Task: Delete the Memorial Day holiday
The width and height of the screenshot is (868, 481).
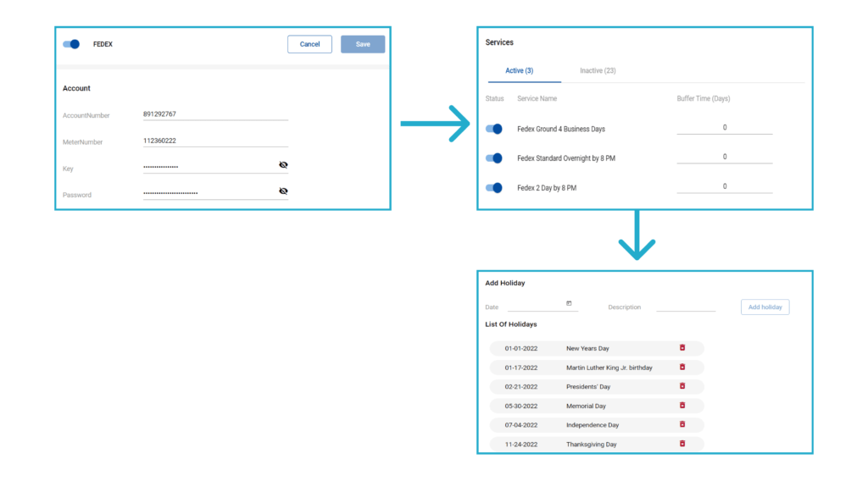Action: tap(682, 406)
